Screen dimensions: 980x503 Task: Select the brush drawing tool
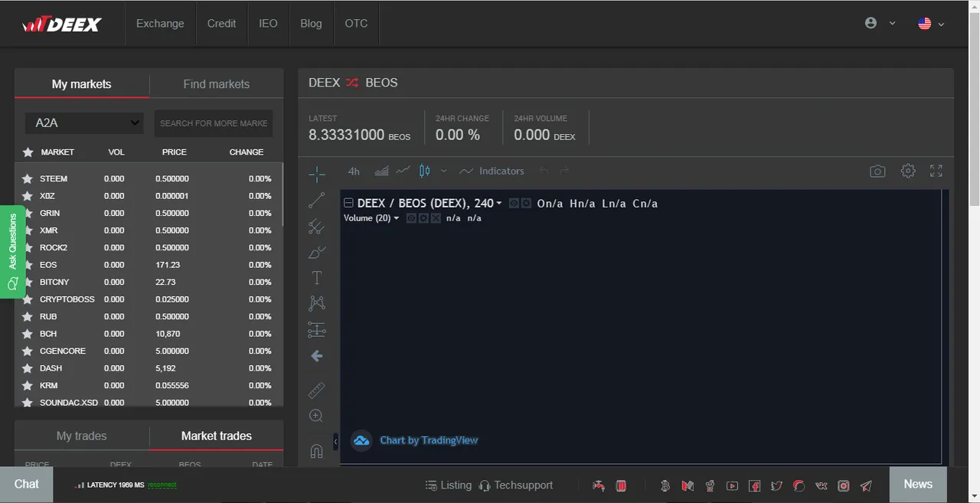tap(317, 252)
